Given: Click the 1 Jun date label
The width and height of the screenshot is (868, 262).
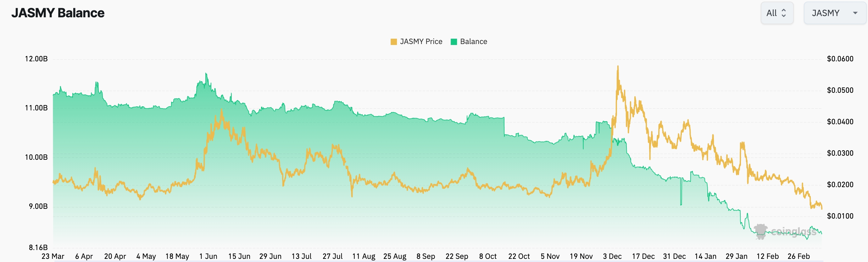Looking at the screenshot, I should click(x=208, y=256).
